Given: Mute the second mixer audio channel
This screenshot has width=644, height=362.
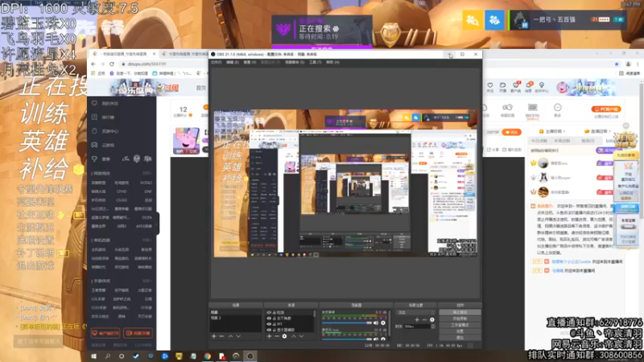Looking at the screenshot, I should (376, 339).
